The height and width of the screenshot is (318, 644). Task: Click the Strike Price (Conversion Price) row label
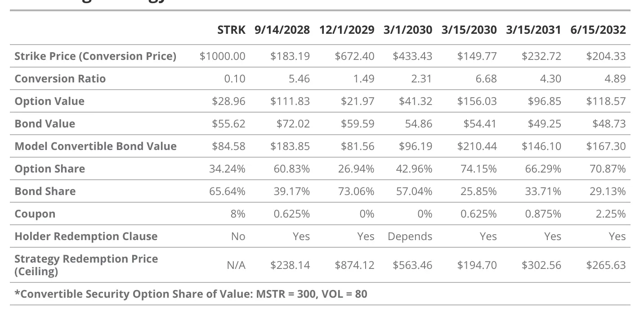click(95, 56)
